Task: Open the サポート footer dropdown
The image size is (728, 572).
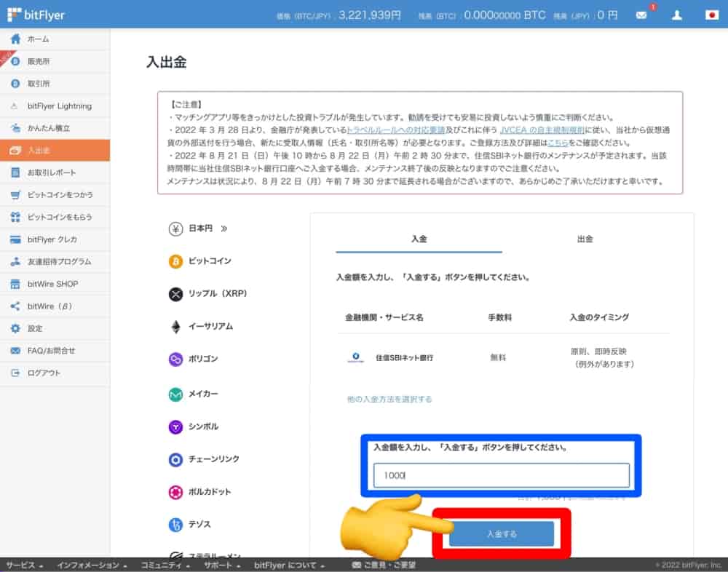Action: pyautogui.click(x=222, y=565)
